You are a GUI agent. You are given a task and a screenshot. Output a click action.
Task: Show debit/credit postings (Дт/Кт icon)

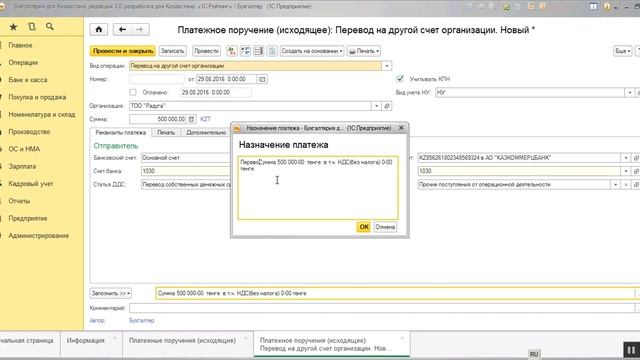click(231, 51)
